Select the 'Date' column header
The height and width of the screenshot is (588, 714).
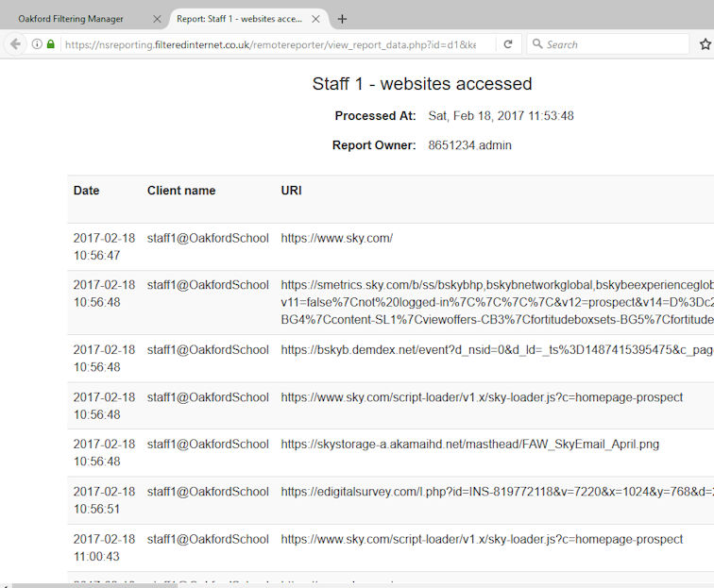[86, 191]
